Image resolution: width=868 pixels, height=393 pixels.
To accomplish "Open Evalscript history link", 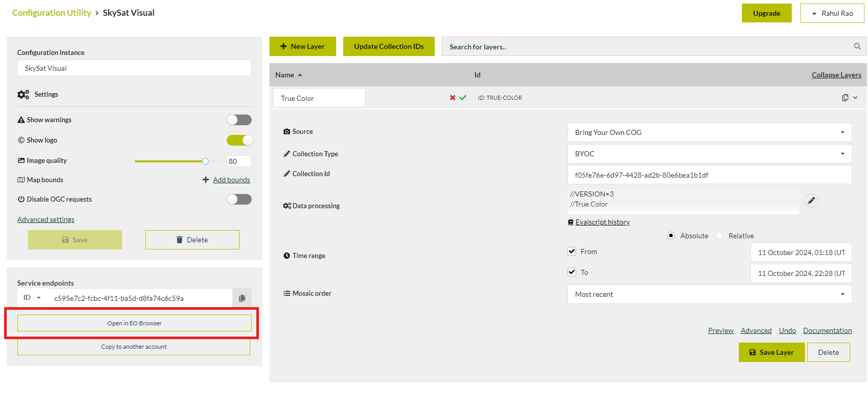I will coord(603,222).
